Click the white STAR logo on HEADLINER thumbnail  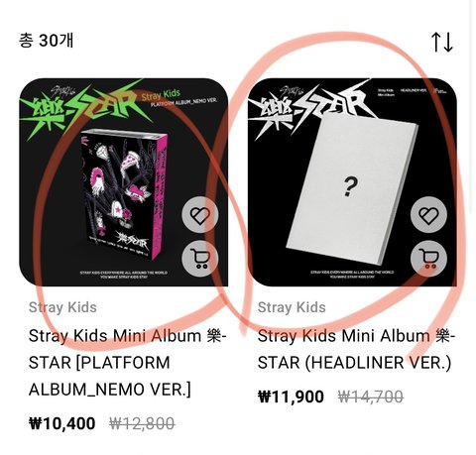click(x=312, y=107)
